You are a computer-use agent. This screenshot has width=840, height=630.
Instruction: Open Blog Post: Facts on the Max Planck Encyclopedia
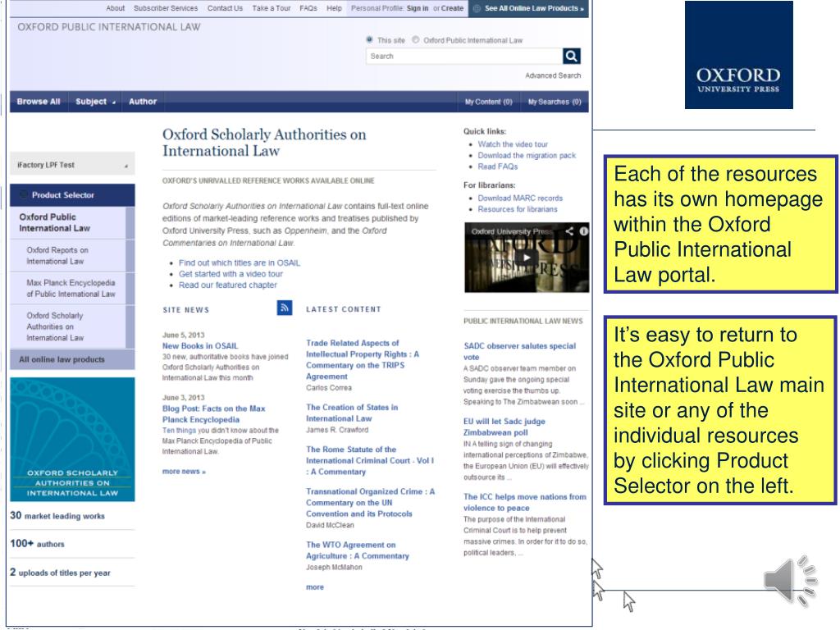[x=214, y=414]
